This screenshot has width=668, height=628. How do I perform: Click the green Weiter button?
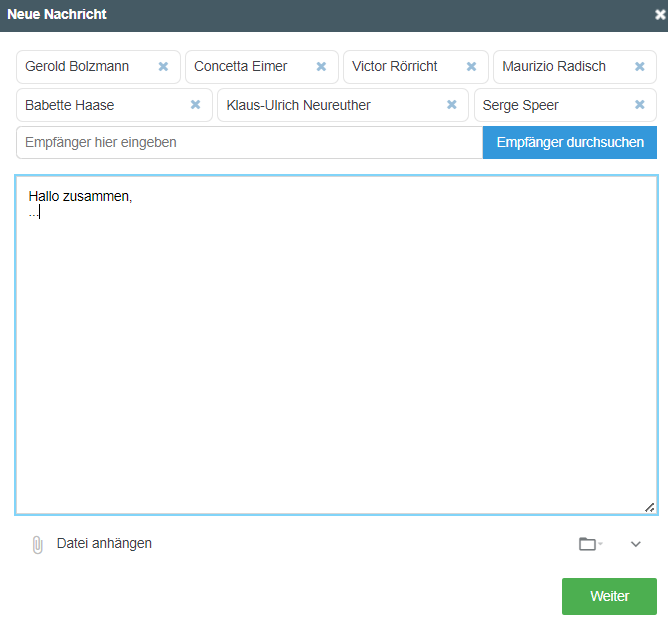coord(609,596)
